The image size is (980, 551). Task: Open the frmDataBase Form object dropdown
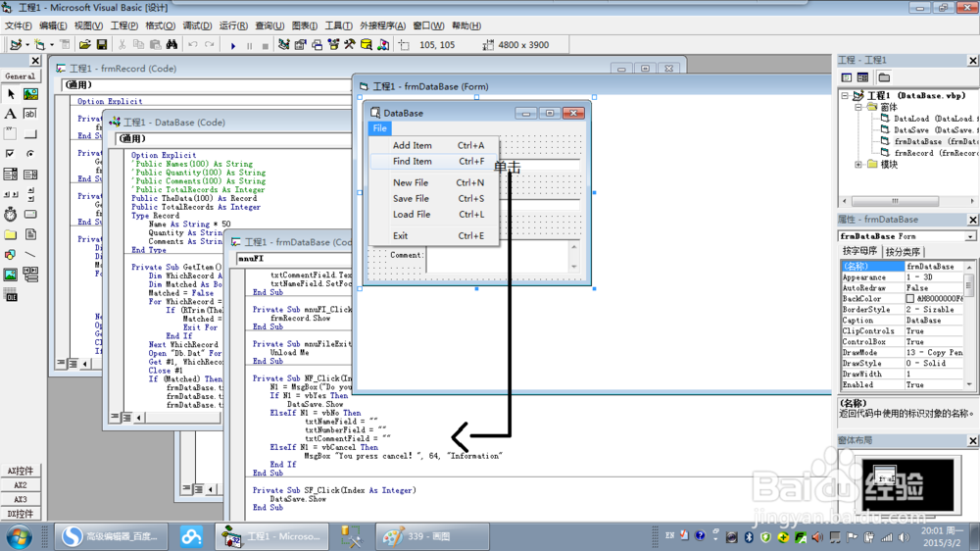tap(969, 236)
